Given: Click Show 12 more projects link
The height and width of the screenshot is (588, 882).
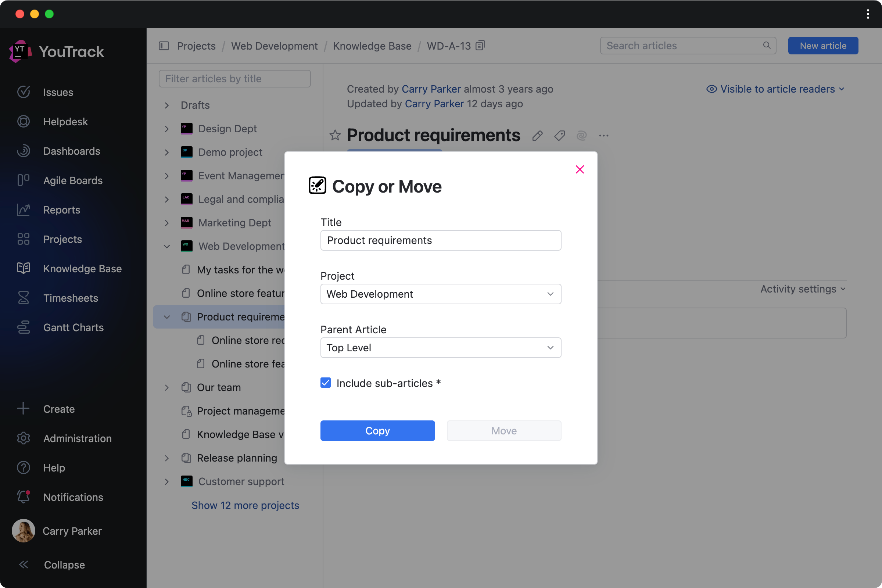Looking at the screenshot, I should [x=245, y=505].
